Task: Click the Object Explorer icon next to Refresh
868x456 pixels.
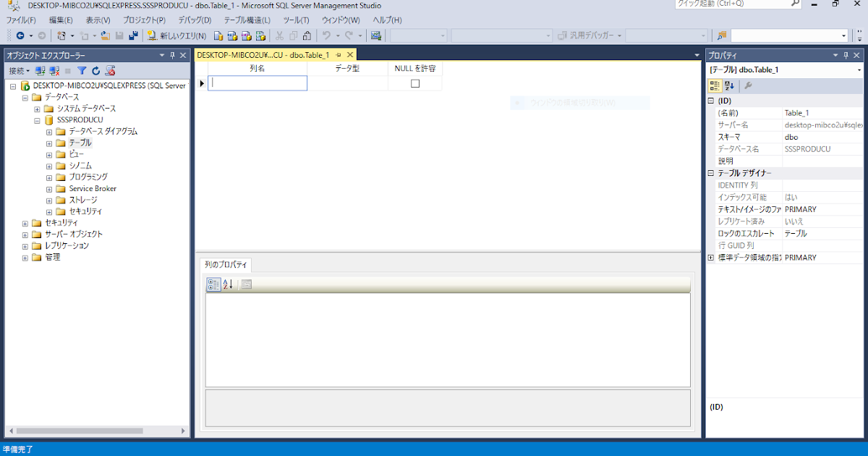Action: [110, 71]
